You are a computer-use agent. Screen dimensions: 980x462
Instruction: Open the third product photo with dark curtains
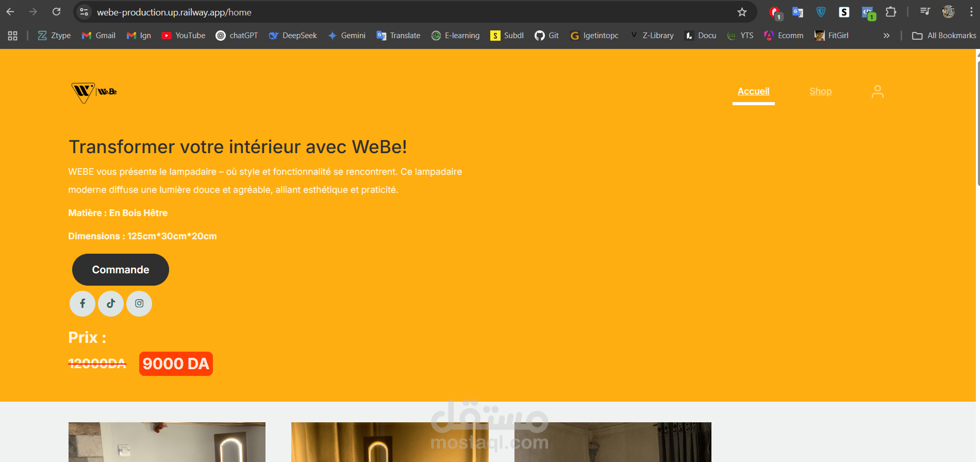613,442
